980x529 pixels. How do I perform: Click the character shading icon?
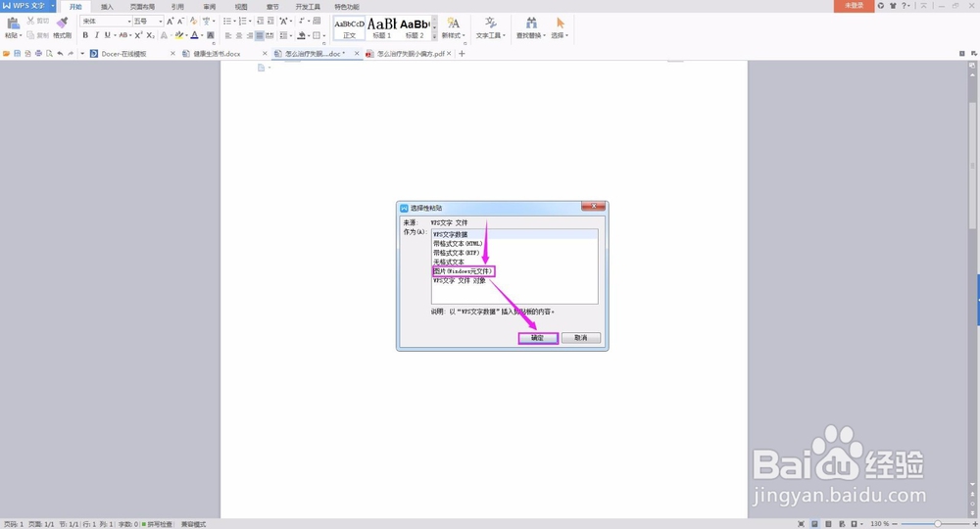click(211, 35)
